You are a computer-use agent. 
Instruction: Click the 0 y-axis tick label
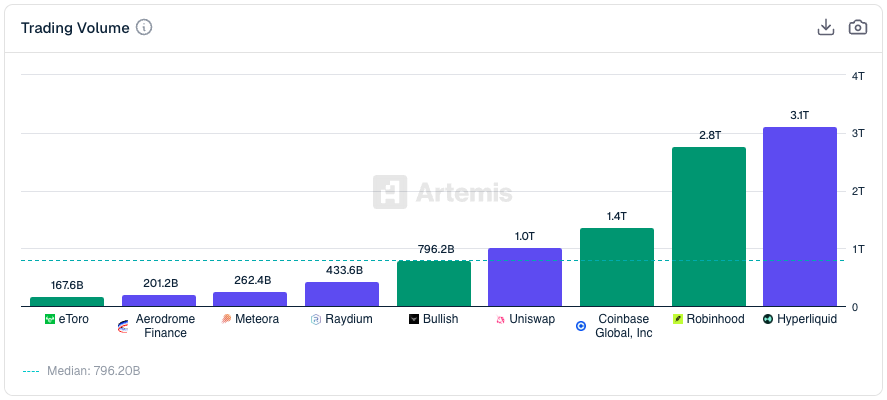[x=855, y=307]
